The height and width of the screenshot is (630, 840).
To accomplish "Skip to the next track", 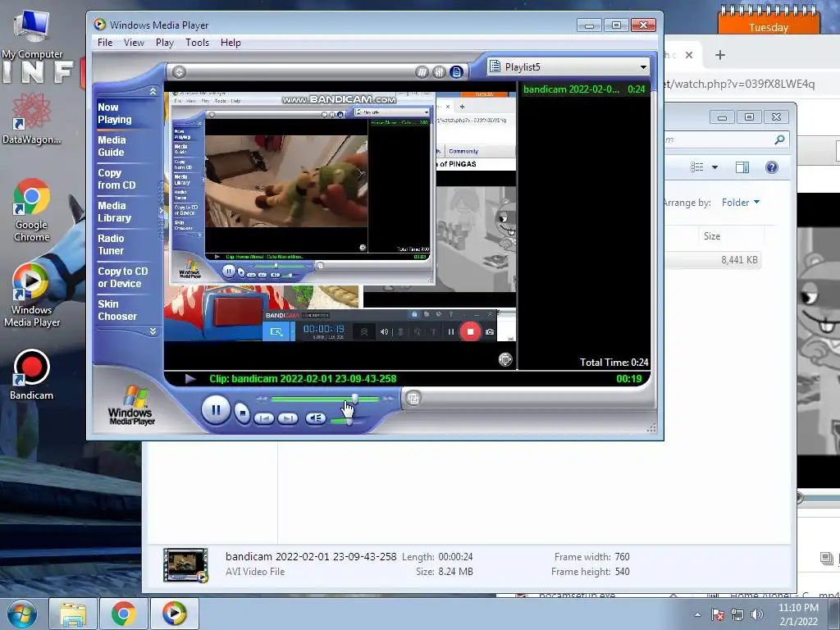I will pyautogui.click(x=288, y=418).
